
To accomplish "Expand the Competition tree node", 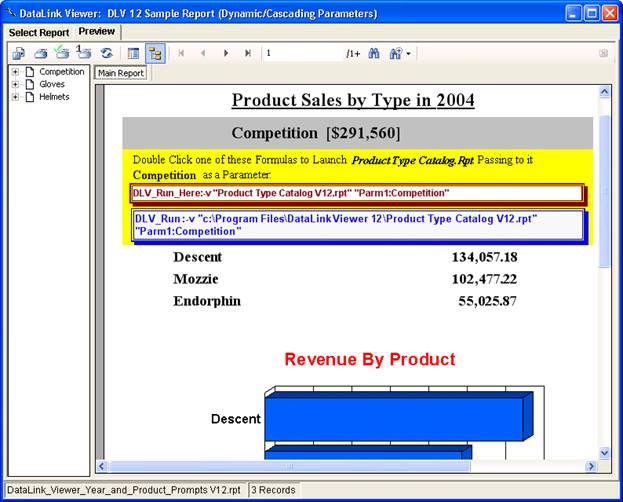I will coord(15,72).
